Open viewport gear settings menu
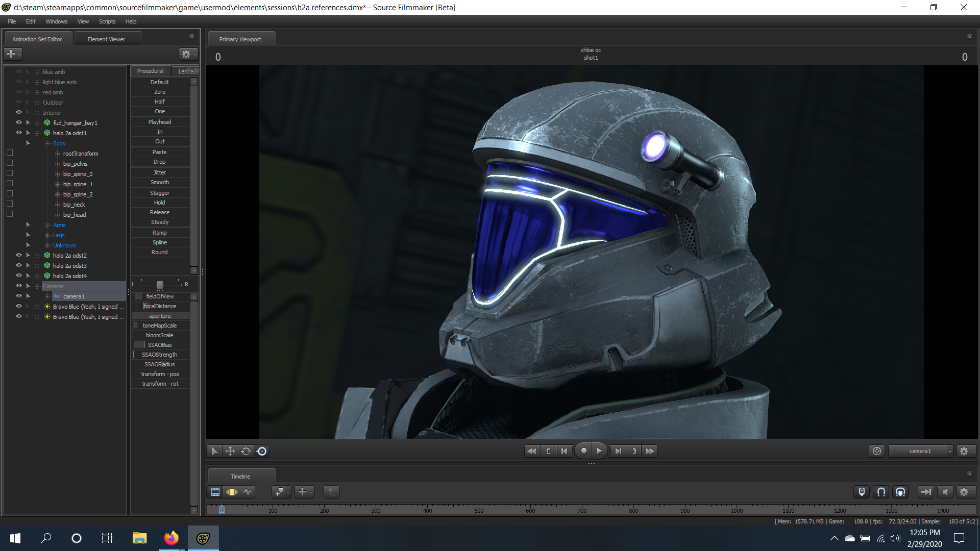The width and height of the screenshot is (980, 551). point(965,451)
